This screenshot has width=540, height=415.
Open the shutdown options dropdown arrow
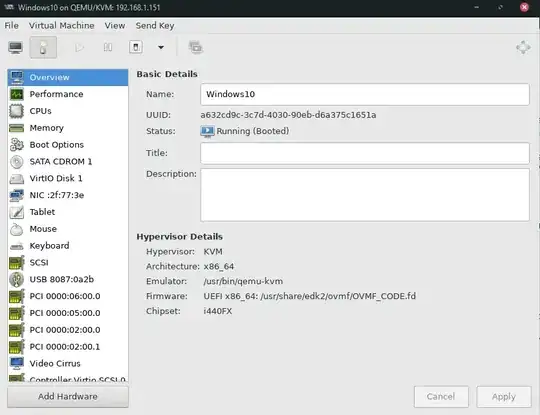[161, 47]
